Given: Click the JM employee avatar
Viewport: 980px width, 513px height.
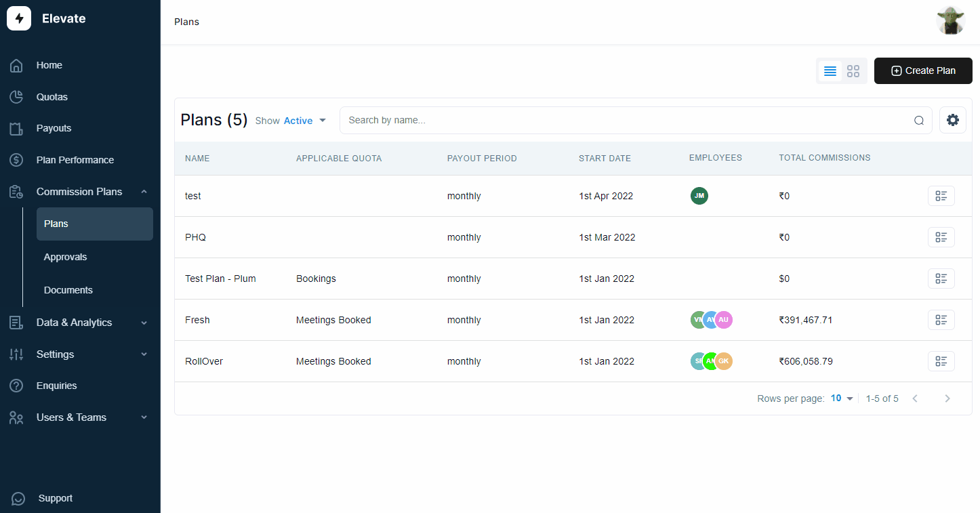Looking at the screenshot, I should click(699, 196).
